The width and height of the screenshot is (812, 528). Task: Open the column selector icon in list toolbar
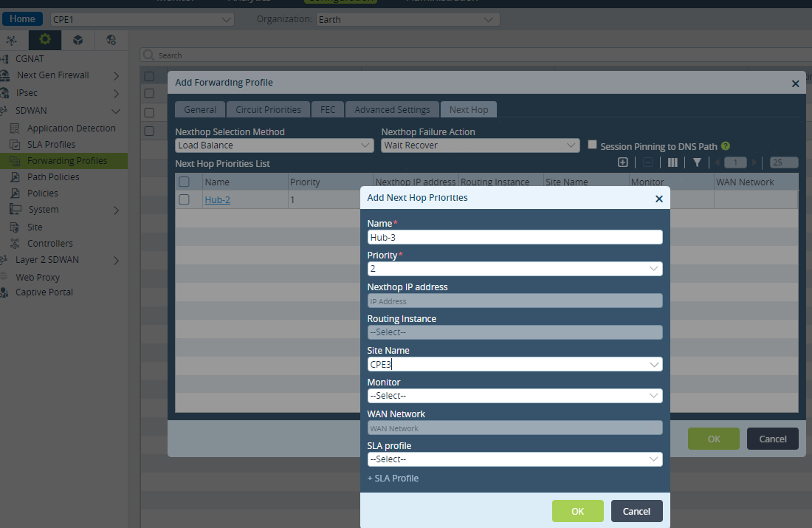coord(672,162)
